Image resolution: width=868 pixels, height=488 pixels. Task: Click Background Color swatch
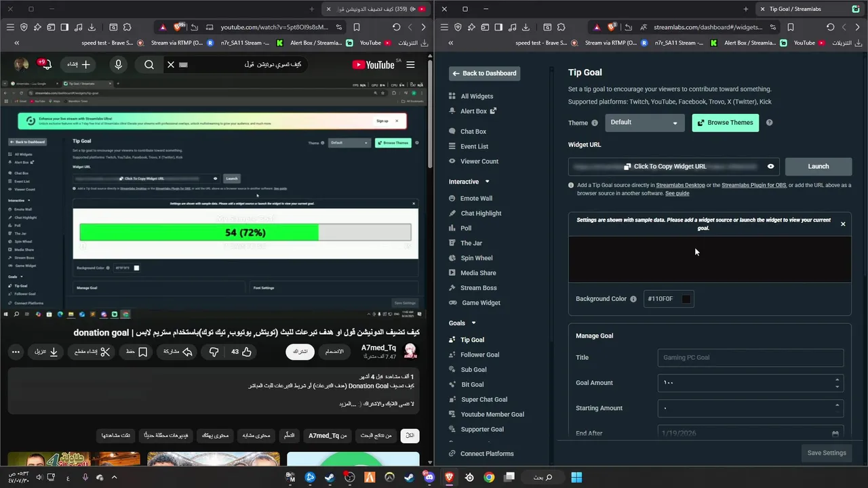[686, 299]
